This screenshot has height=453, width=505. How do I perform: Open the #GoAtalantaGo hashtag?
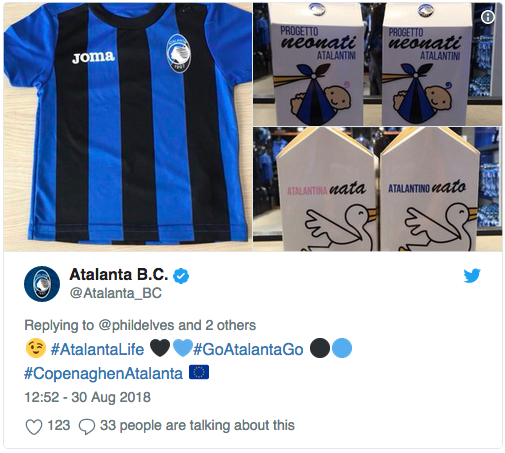248,349
